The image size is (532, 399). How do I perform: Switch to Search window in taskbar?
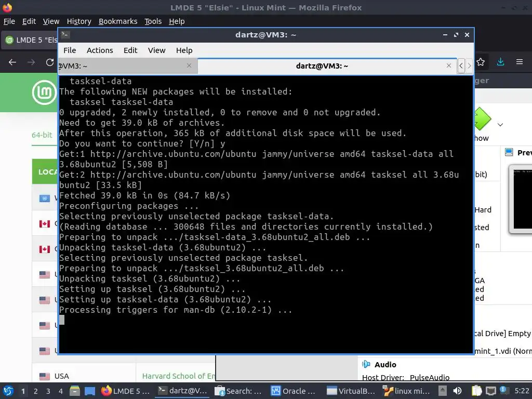coord(238,391)
